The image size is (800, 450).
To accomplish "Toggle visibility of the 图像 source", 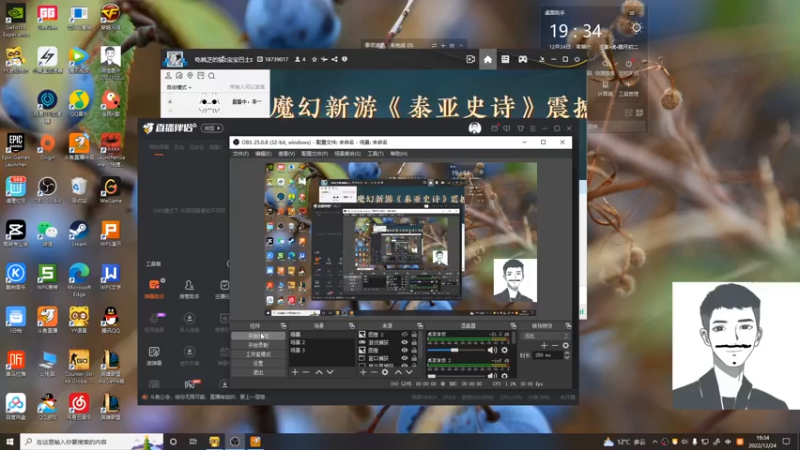I will (405, 351).
